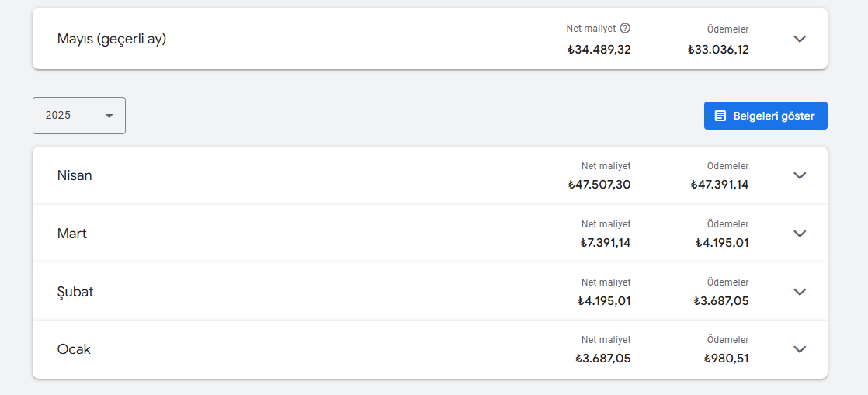
Task: Select the Ocak month label
Action: coord(74,349)
